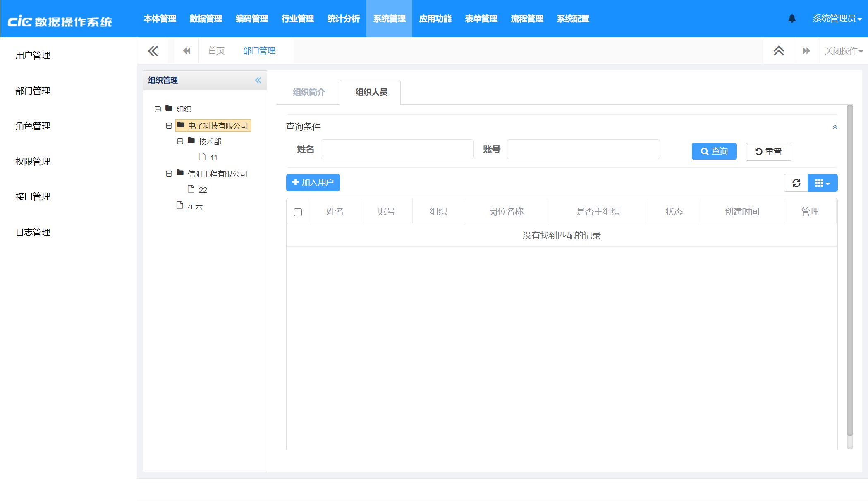Click the 加入用户 button
The height and width of the screenshot is (501, 868).
tap(313, 183)
